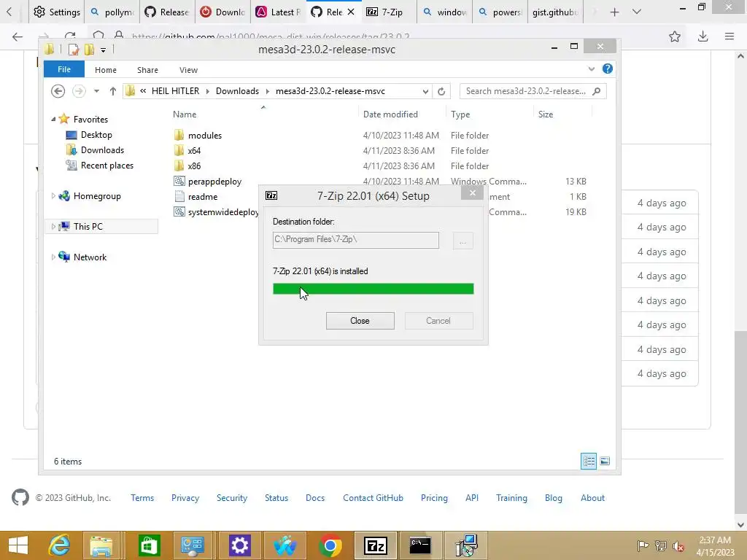This screenshot has width=747, height=560.
Task: Expand the Network tree node
Action: 53,257
